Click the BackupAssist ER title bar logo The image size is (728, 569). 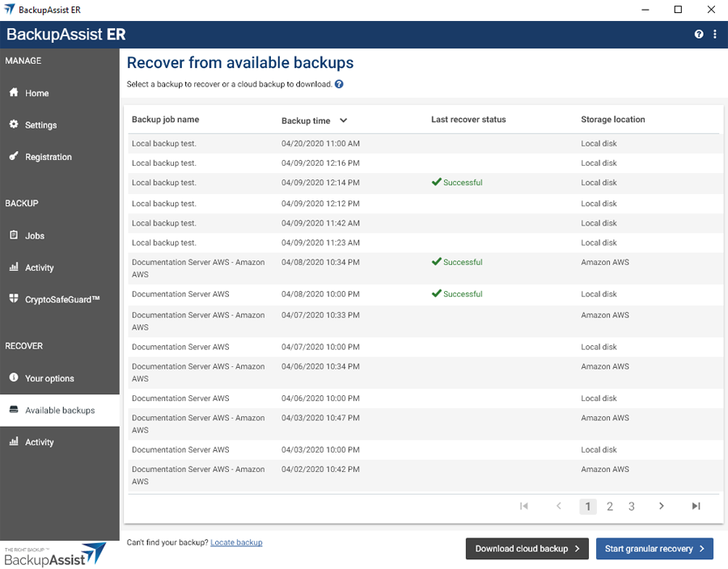[9, 9]
